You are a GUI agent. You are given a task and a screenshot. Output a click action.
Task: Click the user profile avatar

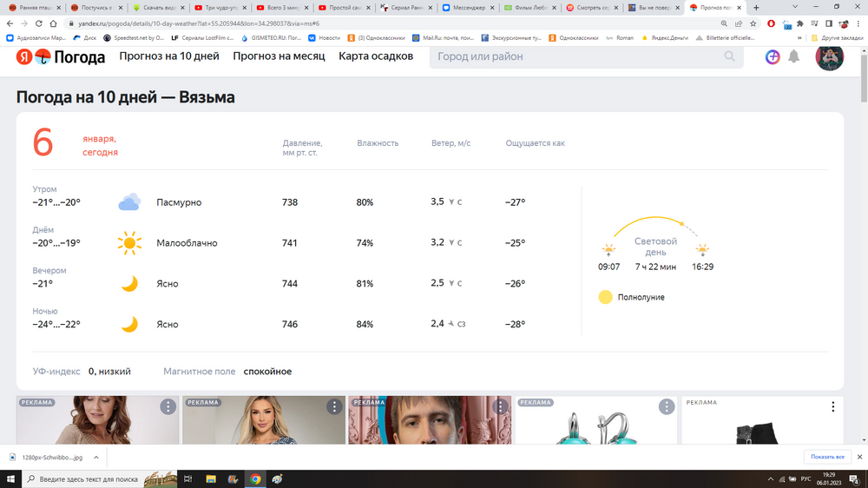[x=829, y=56]
